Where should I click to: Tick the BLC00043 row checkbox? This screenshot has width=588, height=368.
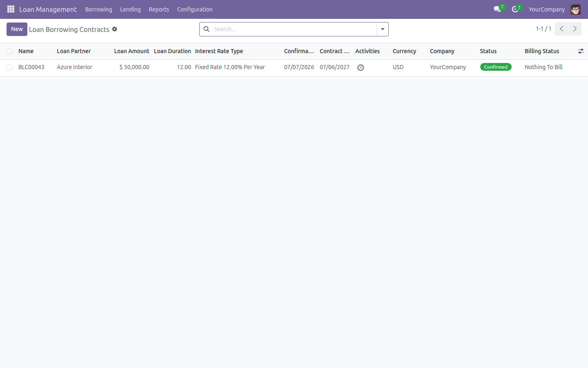click(x=9, y=67)
